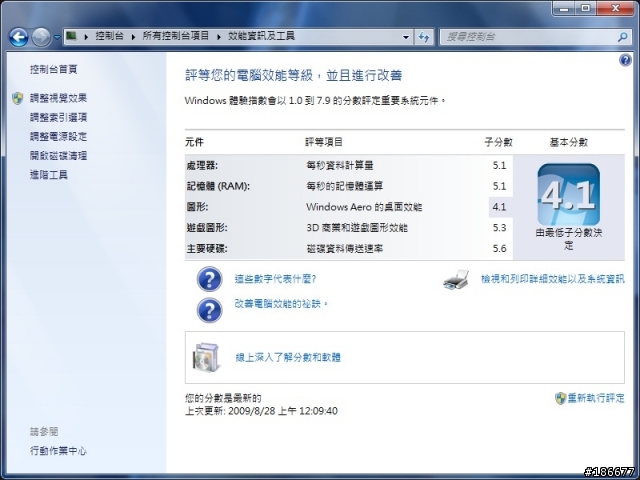Open 調整電源設定 in the sidebar
The height and width of the screenshot is (480, 640).
point(58,136)
